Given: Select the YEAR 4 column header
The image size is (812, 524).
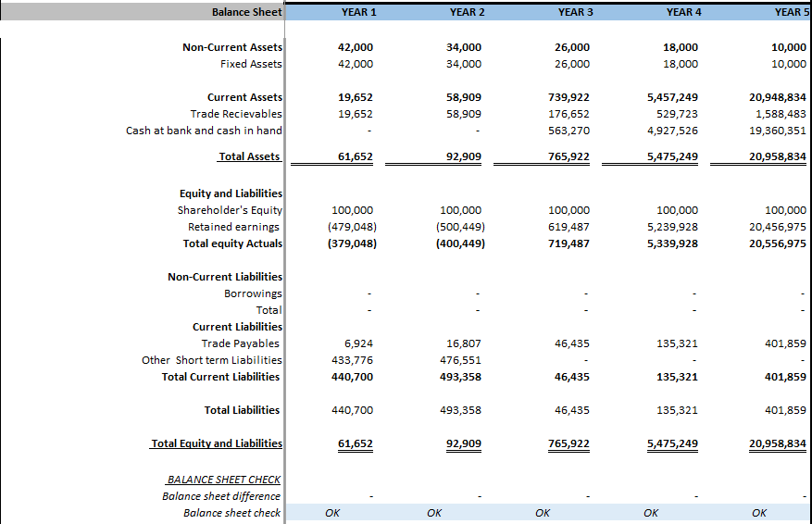Looking at the screenshot, I should (683, 12).
